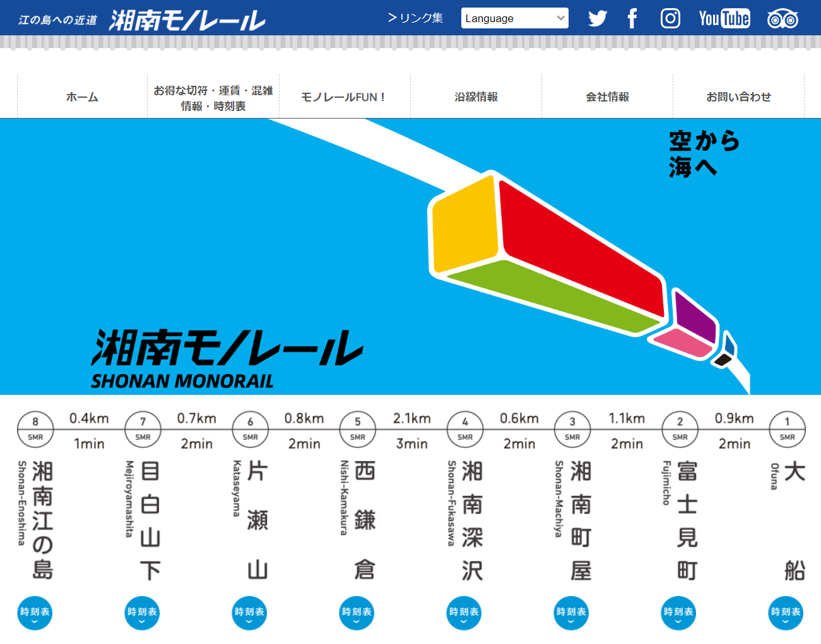Click 大船 station name

794,520
